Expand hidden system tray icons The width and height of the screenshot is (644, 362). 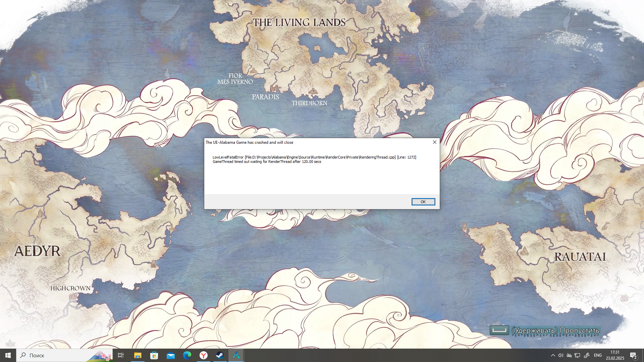(553, 355)
